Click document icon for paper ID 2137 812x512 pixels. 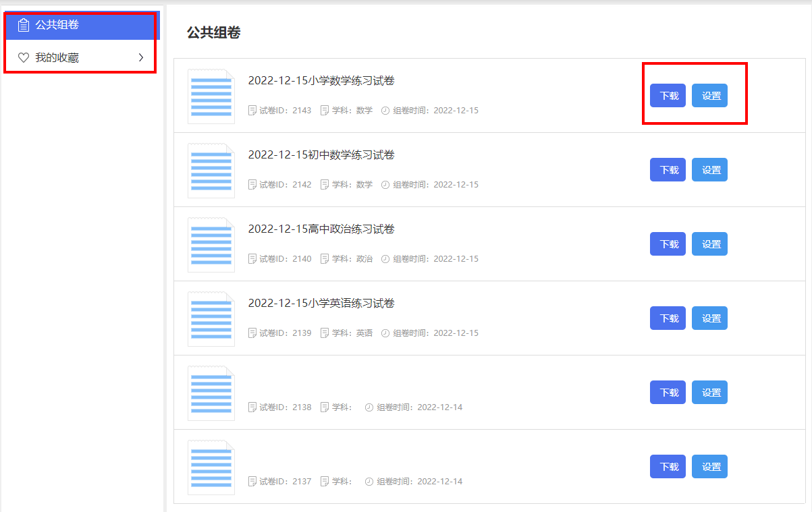pyautogui.click(x=211, y=467)
